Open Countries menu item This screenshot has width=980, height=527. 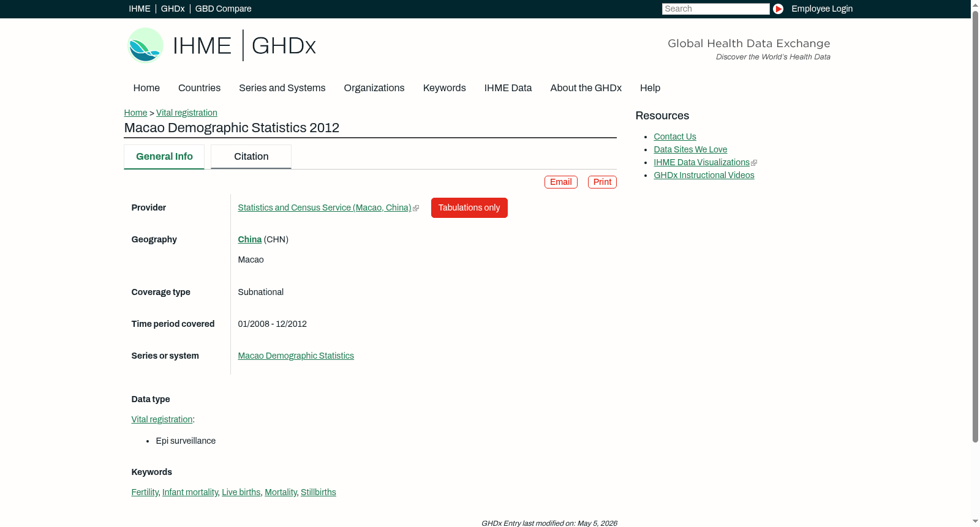[x=199, y=88]
